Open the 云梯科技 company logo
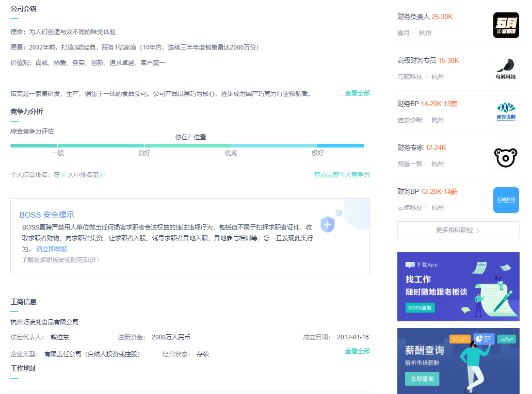 click(506, 200)
